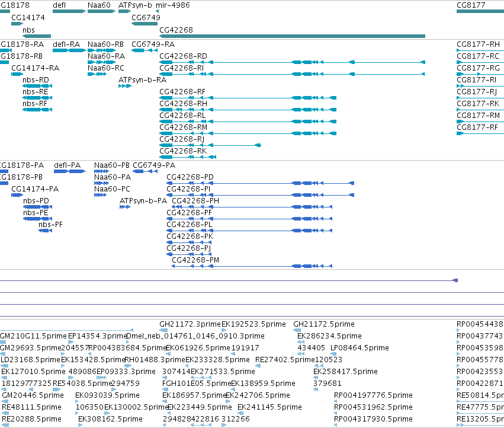Select the long teal CG42268 gene bar

coord(292,36)
